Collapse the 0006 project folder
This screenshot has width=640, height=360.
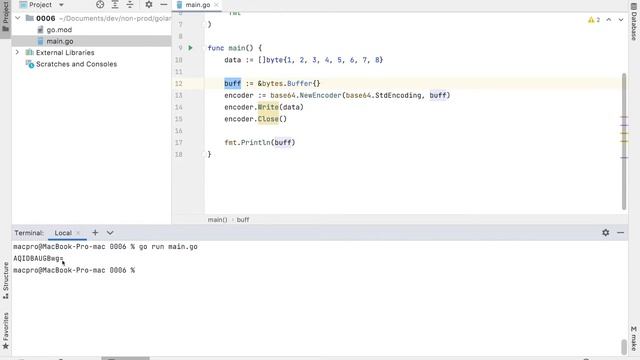coord(18,18)
